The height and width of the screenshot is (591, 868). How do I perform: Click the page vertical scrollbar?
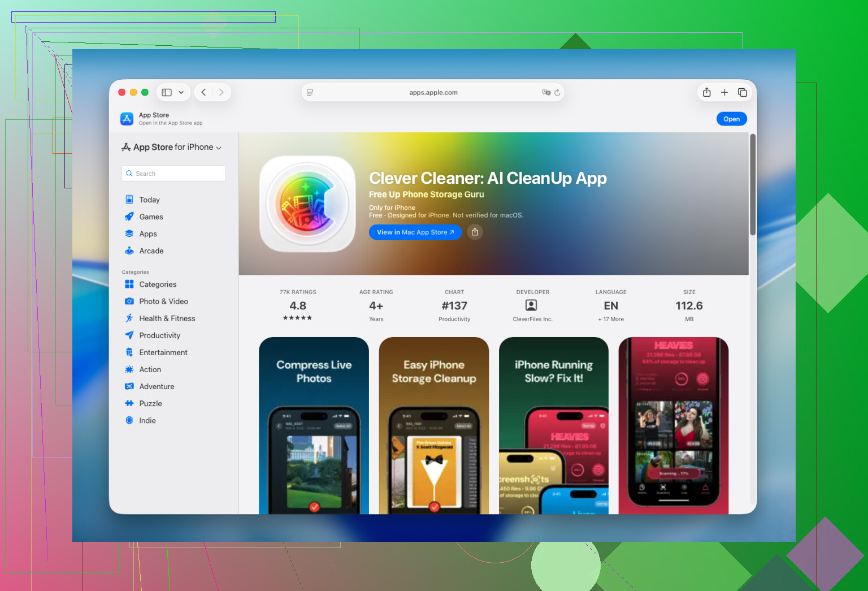[x=753, y=184]
